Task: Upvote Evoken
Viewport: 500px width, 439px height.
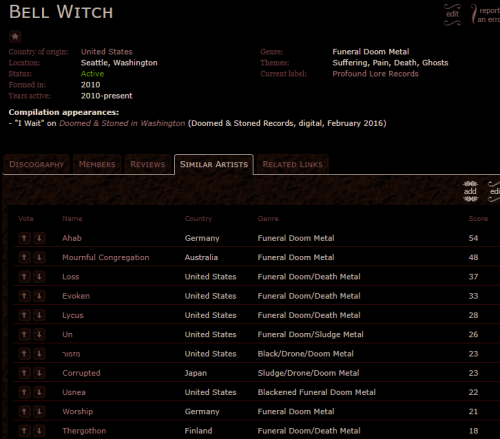Action: click(x=24, y=296)
